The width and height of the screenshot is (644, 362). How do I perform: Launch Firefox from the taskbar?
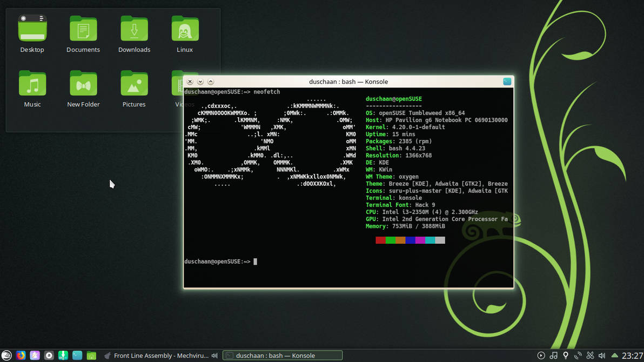[x=21, y=356]
